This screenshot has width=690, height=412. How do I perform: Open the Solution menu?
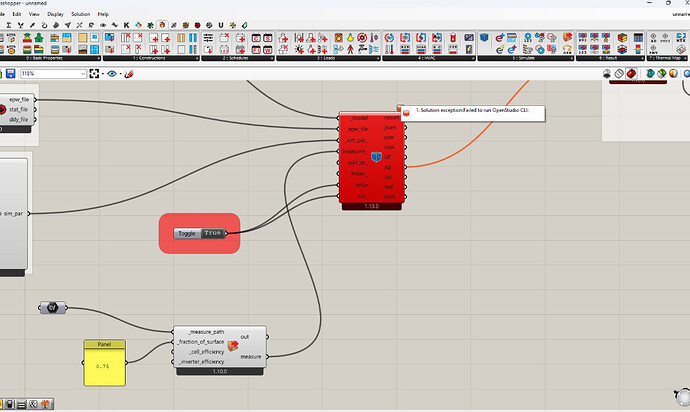click(81, 14)
